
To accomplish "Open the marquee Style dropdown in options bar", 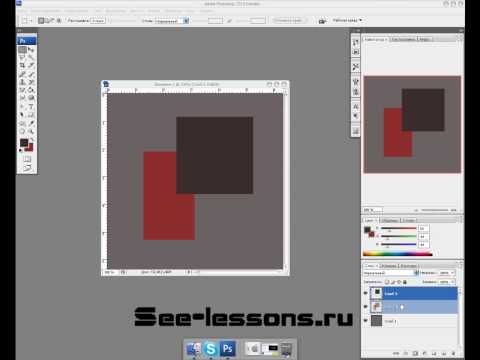I will pos(172,21).
